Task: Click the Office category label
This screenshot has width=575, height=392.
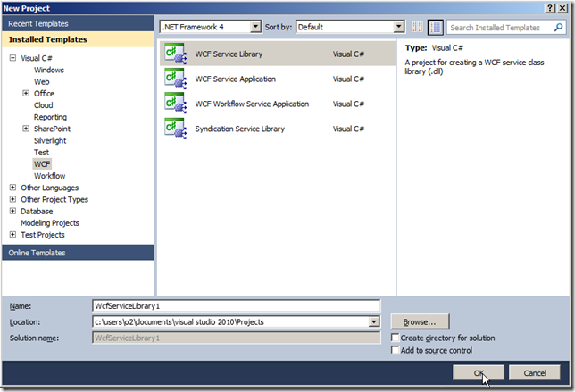Action: (x=44, y=93)
